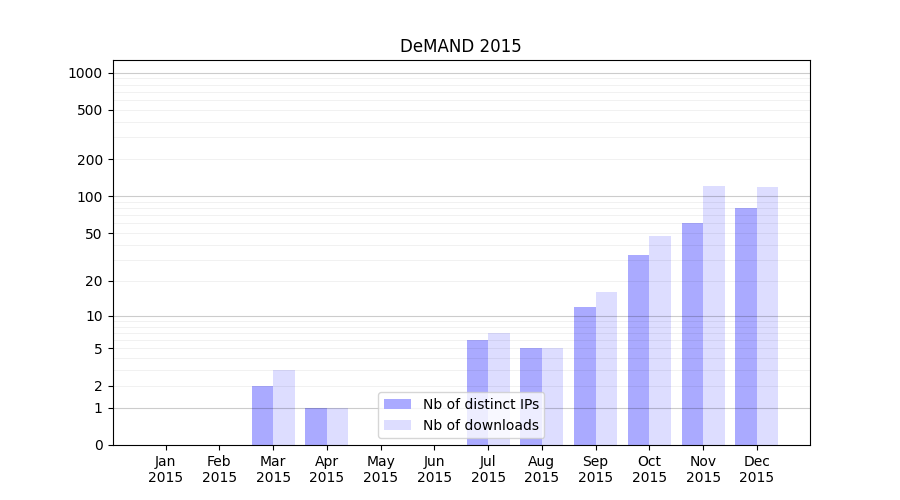Viewport: 900px width, 500px height.
Task: Select the May 2015 x-axis label
Action: point(381,469)
